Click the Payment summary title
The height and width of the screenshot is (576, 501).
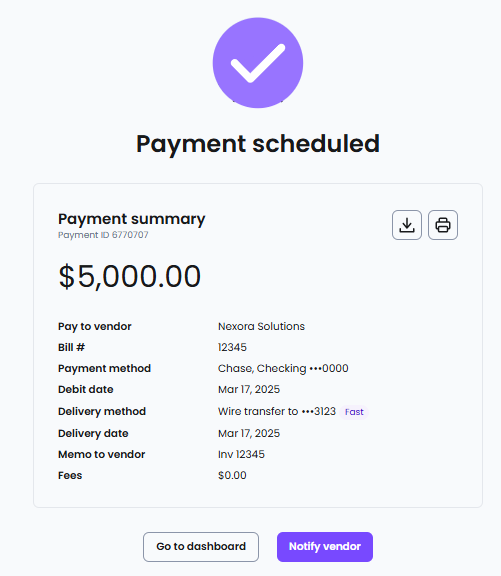click(x=131, y=219)
